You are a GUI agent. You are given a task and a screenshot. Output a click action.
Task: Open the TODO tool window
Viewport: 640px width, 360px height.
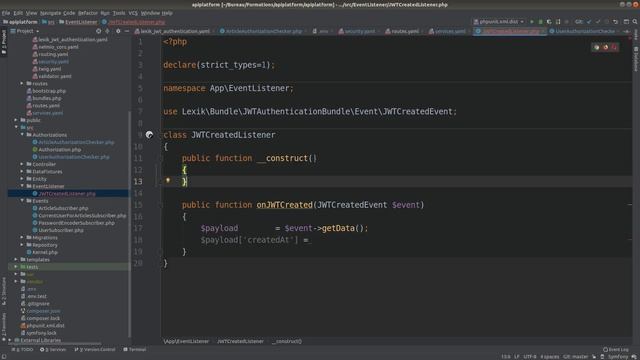tap(23, 349)
